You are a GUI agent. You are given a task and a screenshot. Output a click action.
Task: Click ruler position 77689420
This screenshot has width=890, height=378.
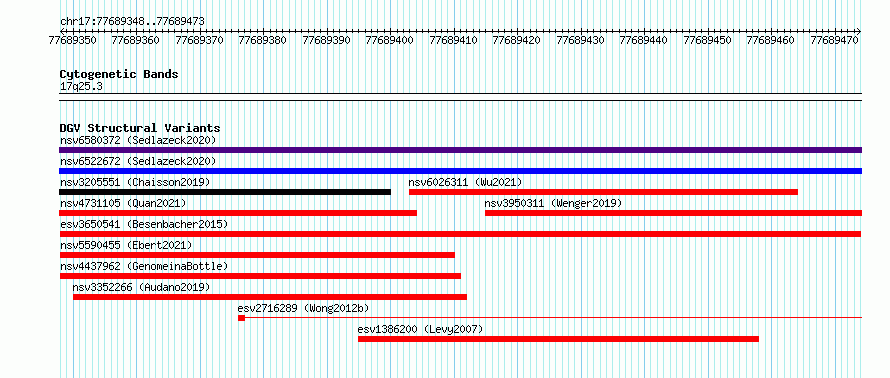click(x=517, y=40)
